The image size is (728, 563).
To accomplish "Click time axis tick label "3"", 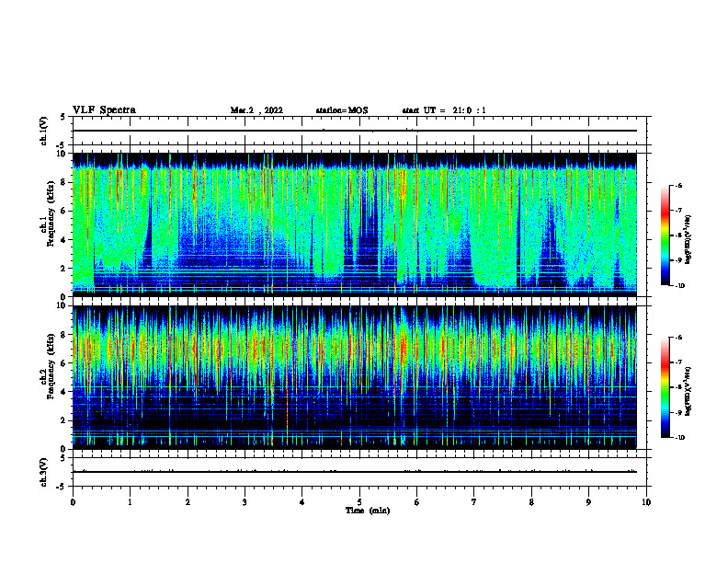I will 245,502.
